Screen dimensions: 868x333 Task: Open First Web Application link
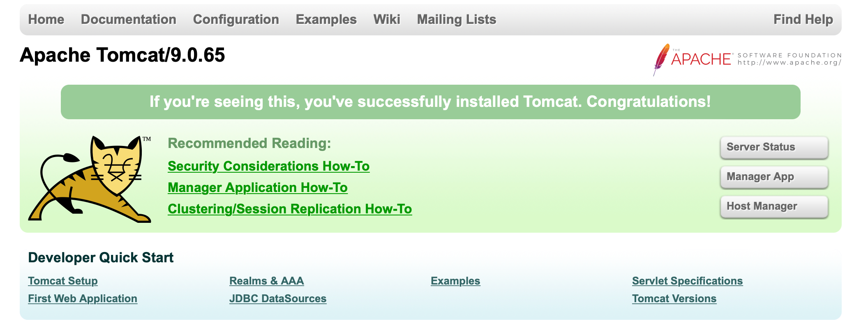click(83, 298)
